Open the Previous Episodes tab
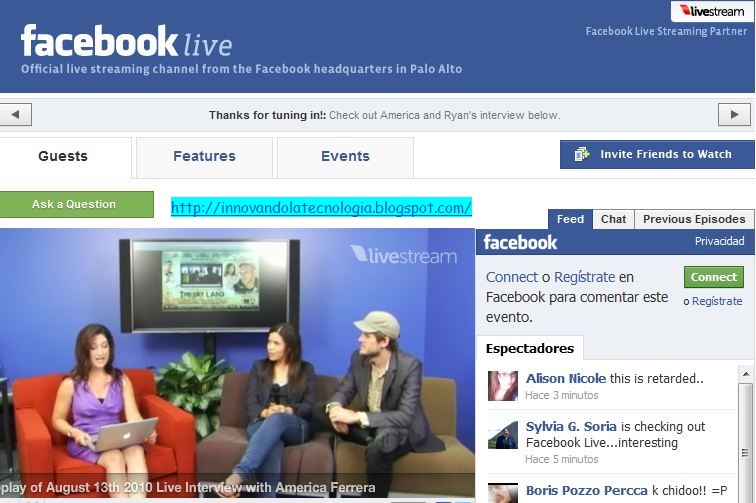 click(x=694, y=219)
